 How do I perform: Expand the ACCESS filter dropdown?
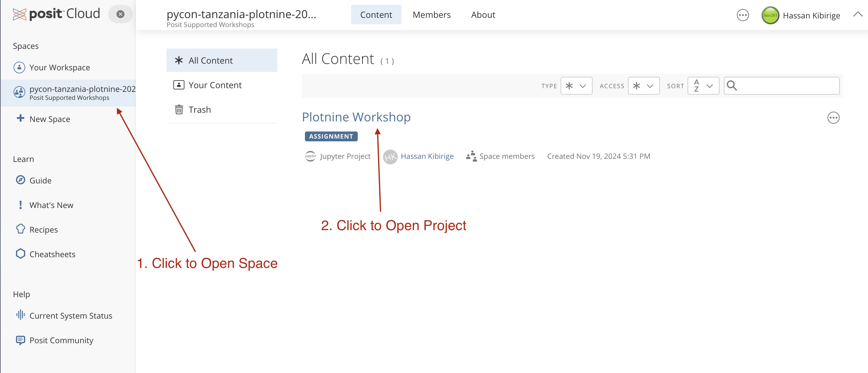(x=643, y=86)
